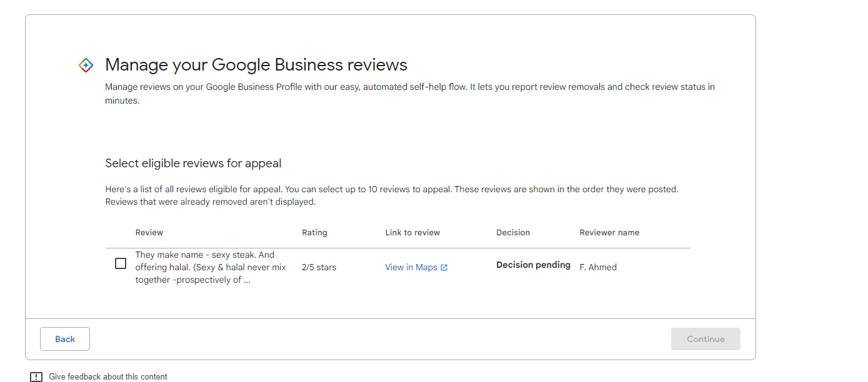
Task: Click the feedback exclamation icon
Action: click(36, 376)
